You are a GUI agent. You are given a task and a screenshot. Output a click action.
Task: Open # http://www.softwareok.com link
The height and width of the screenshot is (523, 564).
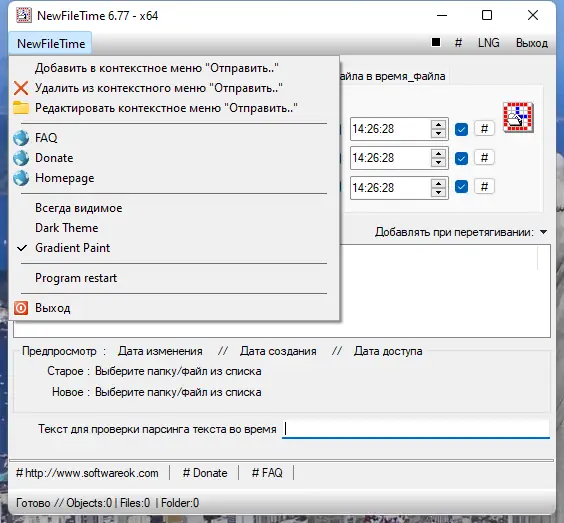87,473
